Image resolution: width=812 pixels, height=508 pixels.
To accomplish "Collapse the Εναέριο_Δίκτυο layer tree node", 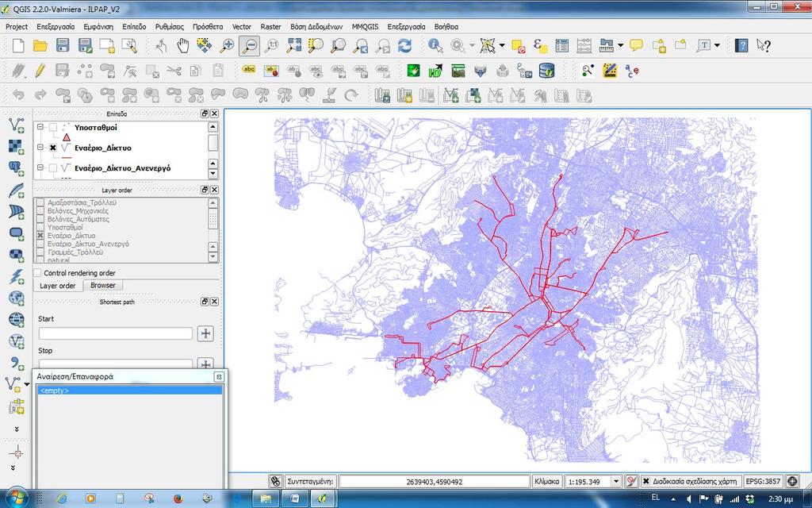I will click(x=40, y=148).
